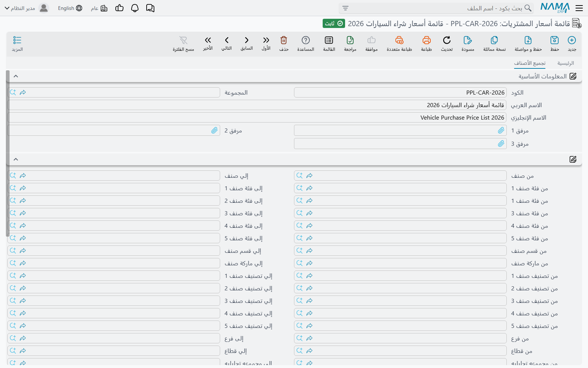588x368 pixels.
Task: Switch language to English
Action: pos(70,8)
